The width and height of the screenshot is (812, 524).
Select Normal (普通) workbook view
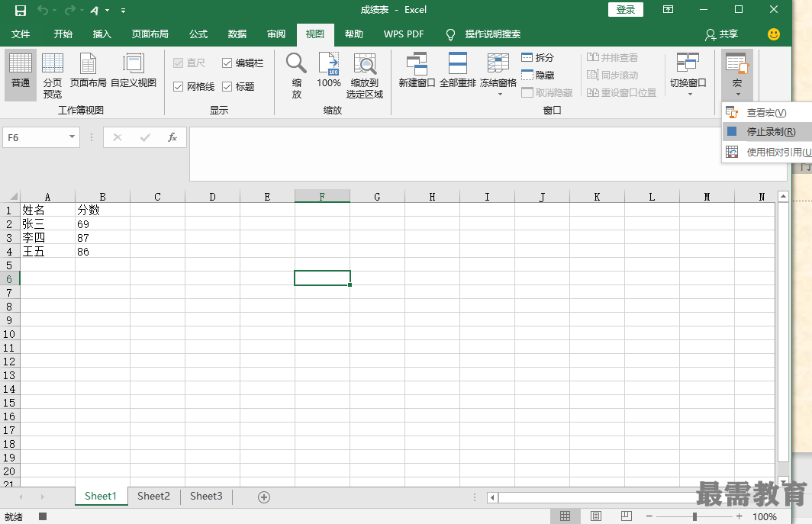pos(21,75)
